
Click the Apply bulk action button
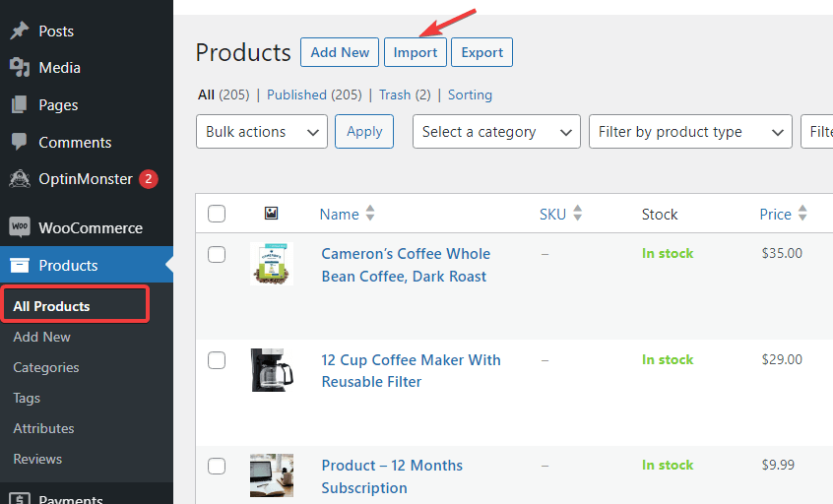[364, 131]
